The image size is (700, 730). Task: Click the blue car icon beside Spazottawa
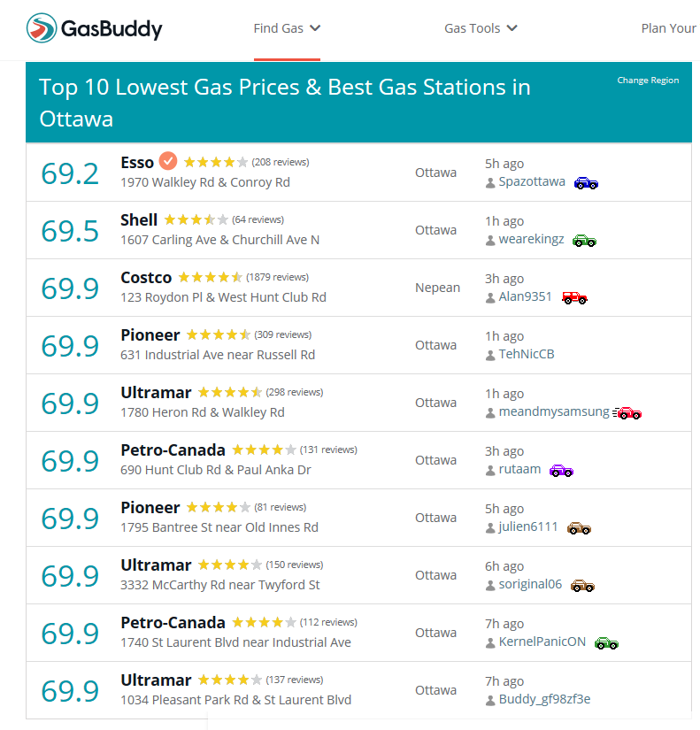(586, 183)
